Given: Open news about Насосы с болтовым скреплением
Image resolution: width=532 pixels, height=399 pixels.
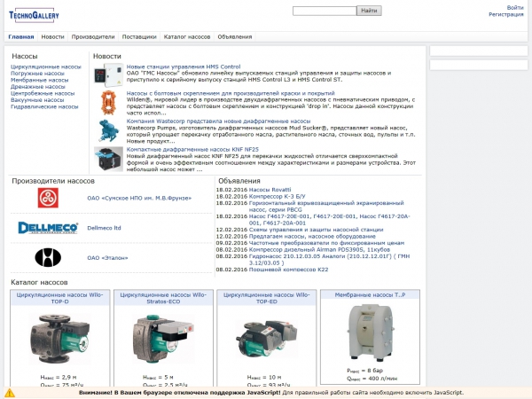Looking at the screenshot, I should [x=231, y=93].
